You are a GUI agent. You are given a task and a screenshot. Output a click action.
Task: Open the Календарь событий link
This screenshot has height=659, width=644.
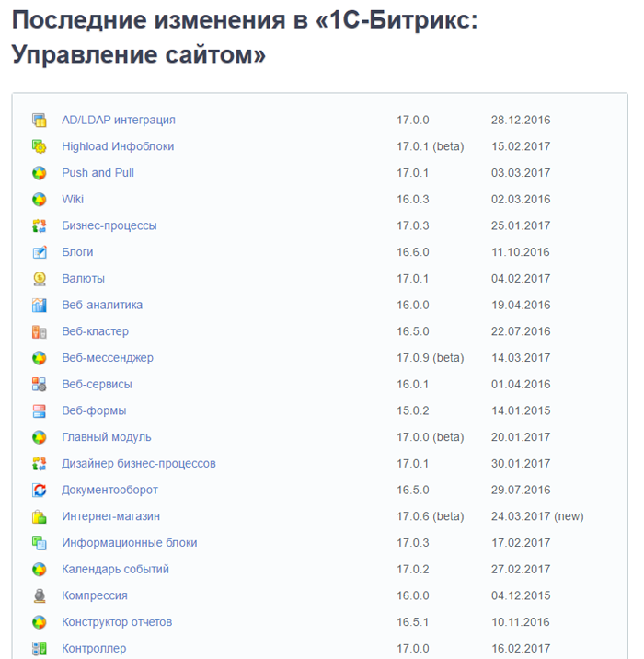(x=115, y=570)
